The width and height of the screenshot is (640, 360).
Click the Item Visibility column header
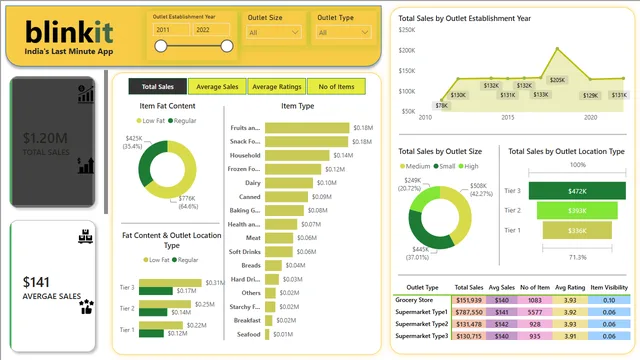click(609, 287)
